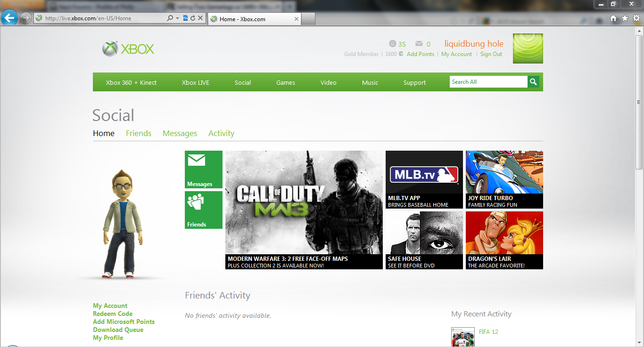Switch to the Activity tab under Social
This screenshot has width=644, height=347.
click(221, 133)
